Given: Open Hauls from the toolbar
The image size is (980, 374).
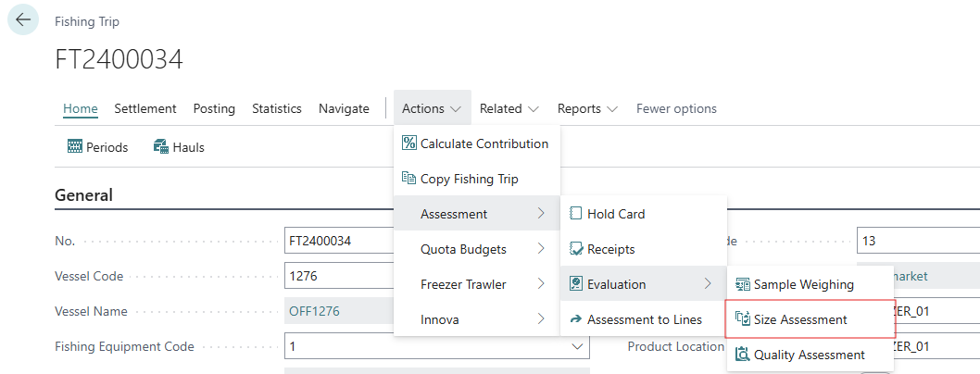Looking at the screenshot, I should pos(179,147).
